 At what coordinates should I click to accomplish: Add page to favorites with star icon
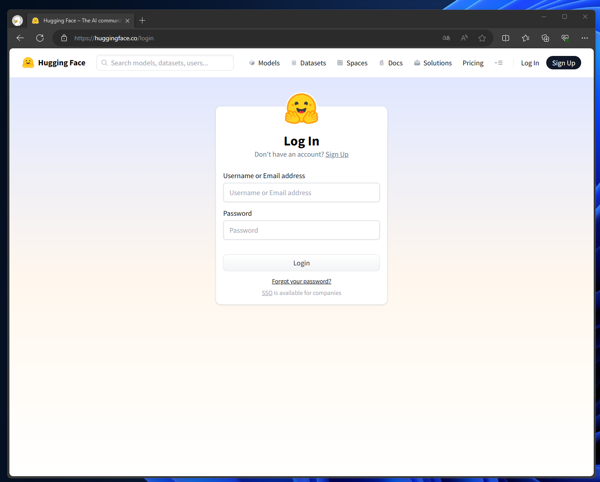pos(482,38)
